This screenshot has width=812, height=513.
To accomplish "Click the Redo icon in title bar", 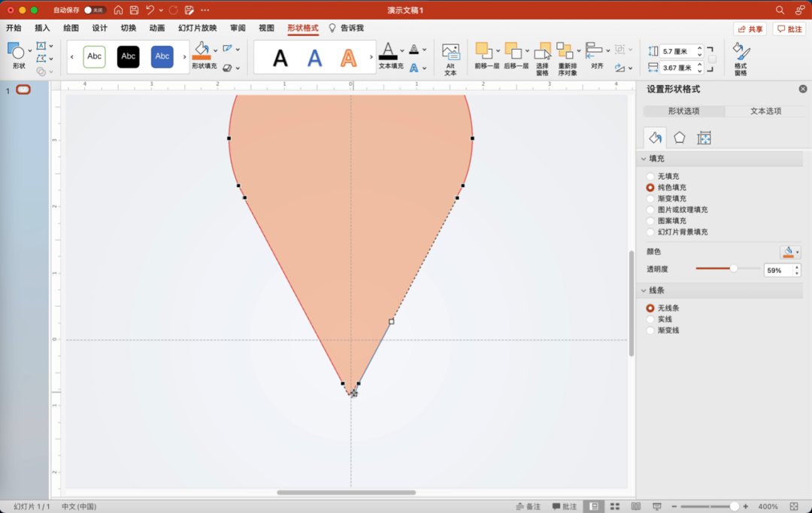I will [x=174, y=10].
